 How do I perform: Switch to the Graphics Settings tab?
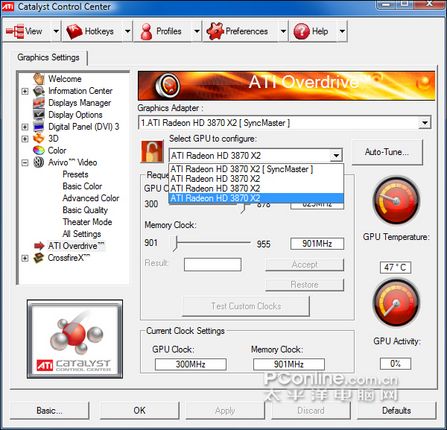click(x=48, y=57)
